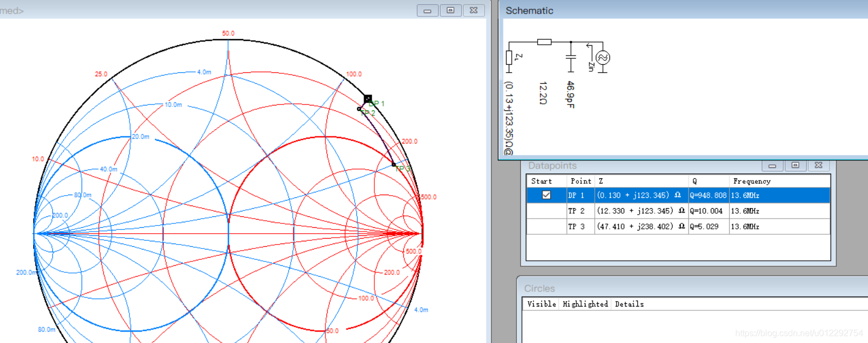Click the Visible column header in Circles
The height and width of the screenshot is (343, 868).
click(541, 304)
